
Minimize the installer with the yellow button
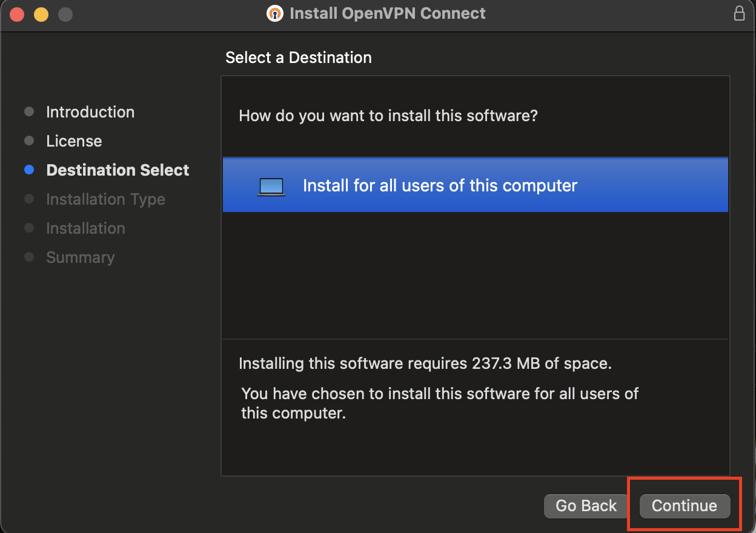click(x=41, y=14)
